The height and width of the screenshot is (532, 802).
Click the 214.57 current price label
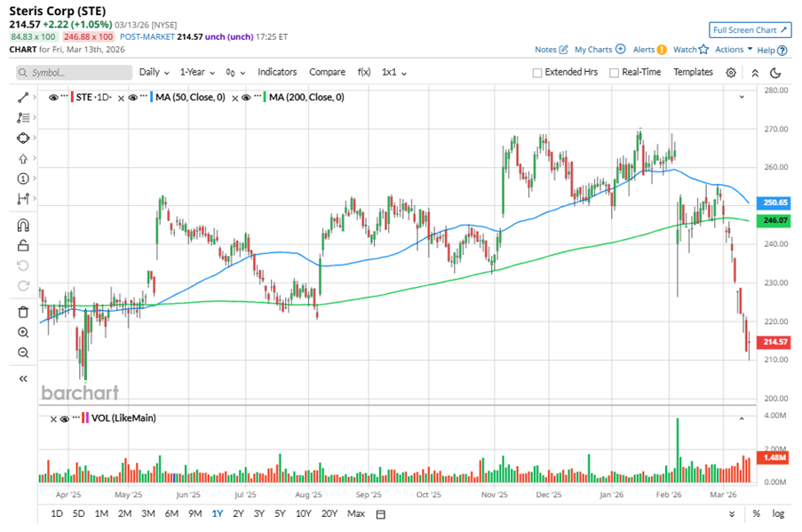tap(775, 342)
